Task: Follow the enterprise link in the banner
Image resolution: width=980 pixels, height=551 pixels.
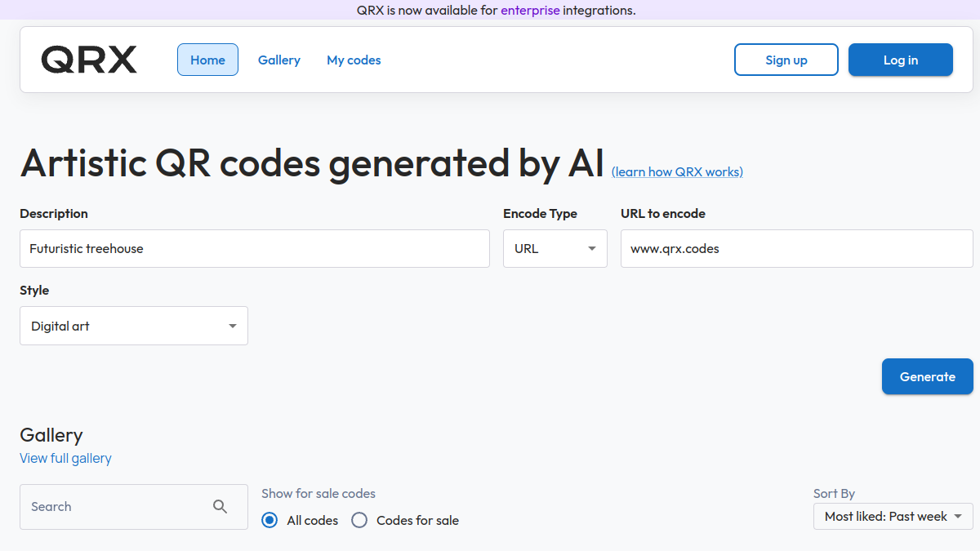Action: click(530, 11)
